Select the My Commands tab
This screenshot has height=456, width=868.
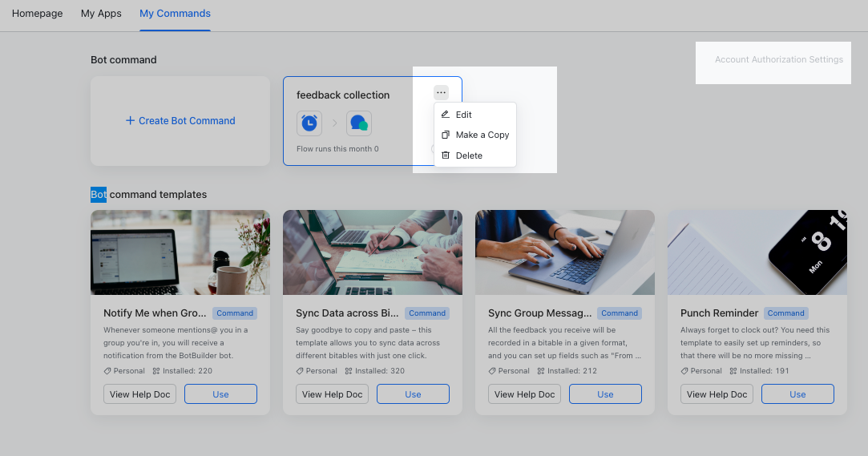175,14
